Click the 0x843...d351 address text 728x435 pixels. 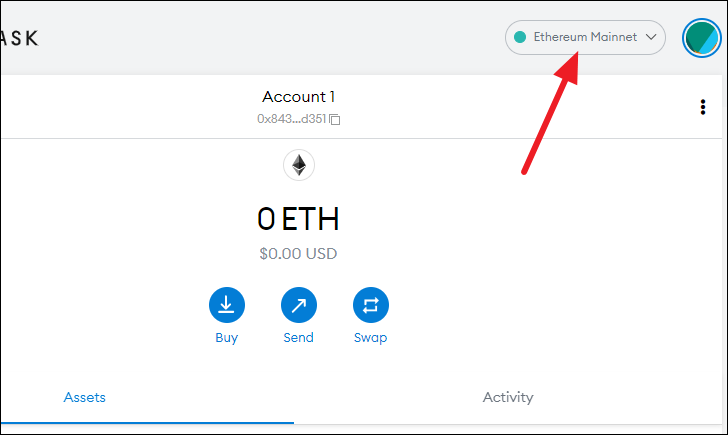click(292, 119)
